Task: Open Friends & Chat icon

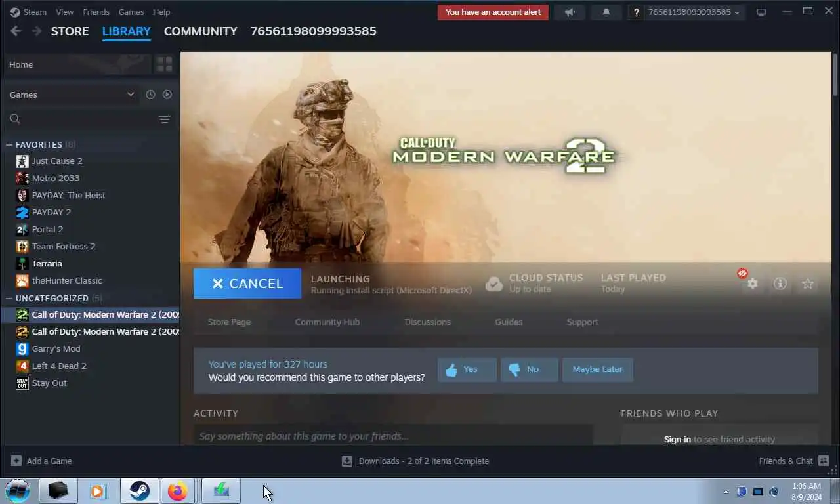Action: (x=824, y=461)
